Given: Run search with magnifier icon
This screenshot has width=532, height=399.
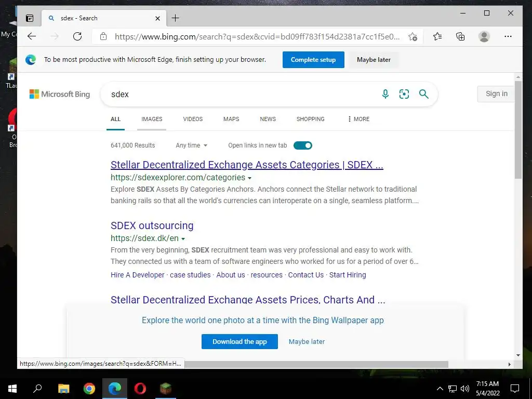Looking at the screenshot, I should (x=424, y=94).
